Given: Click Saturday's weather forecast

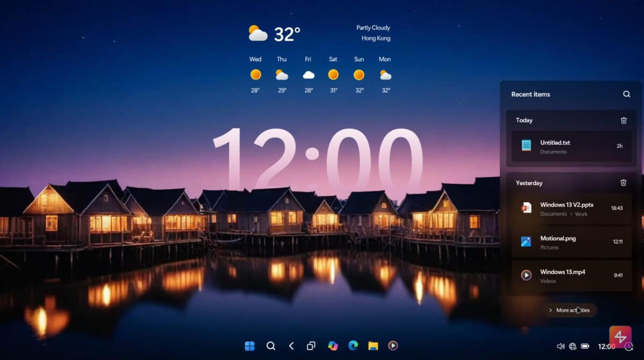Looking at the screenshot, I should (x=333, y=75).
